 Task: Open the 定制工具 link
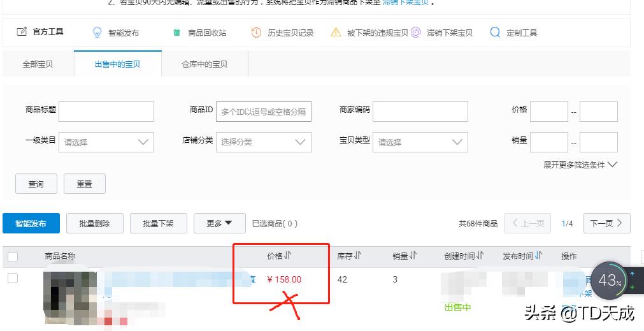522,33
